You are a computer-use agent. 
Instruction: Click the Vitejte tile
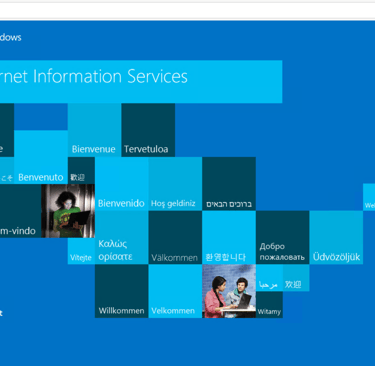[x=81, y=251]
